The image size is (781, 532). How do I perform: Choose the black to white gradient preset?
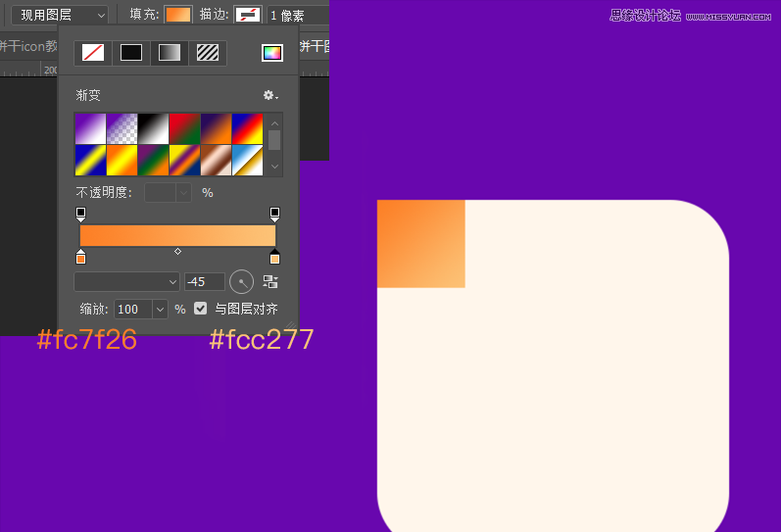pyautogui.click(x=153, y=128)
